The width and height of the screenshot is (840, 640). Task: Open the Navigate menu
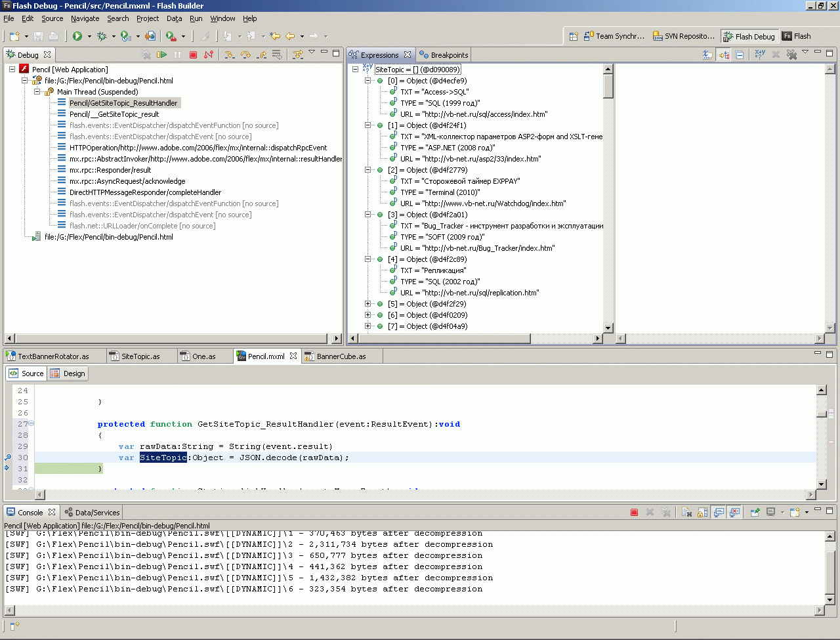pyautogui.click(x=85, y=18)
